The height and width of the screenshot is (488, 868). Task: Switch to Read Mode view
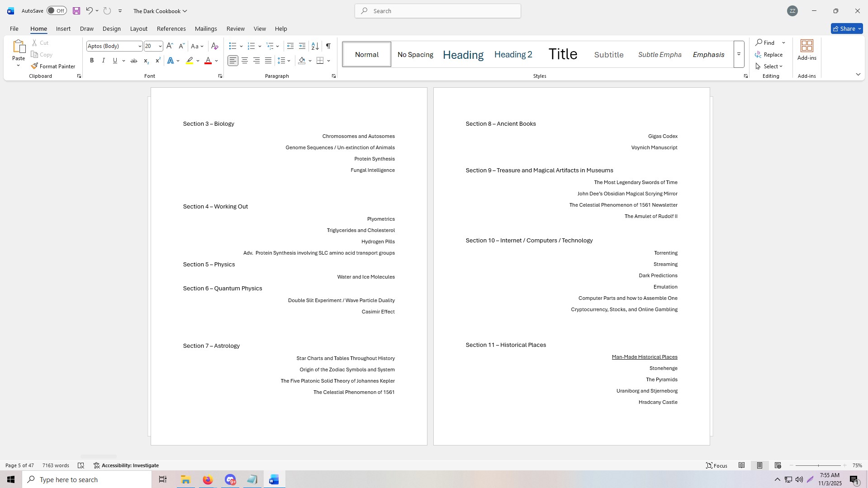point(742,465)
